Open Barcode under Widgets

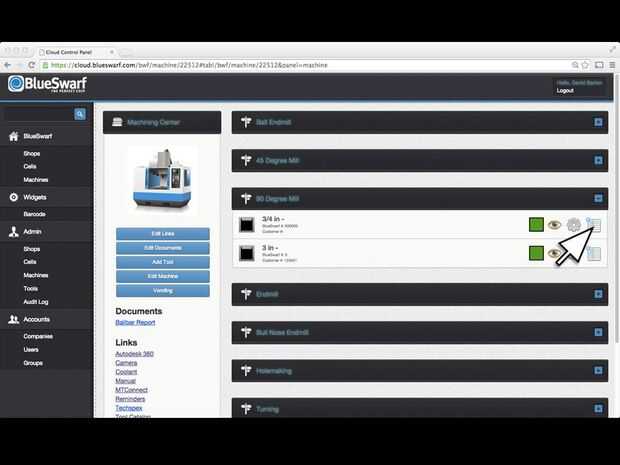coord(34,214)
